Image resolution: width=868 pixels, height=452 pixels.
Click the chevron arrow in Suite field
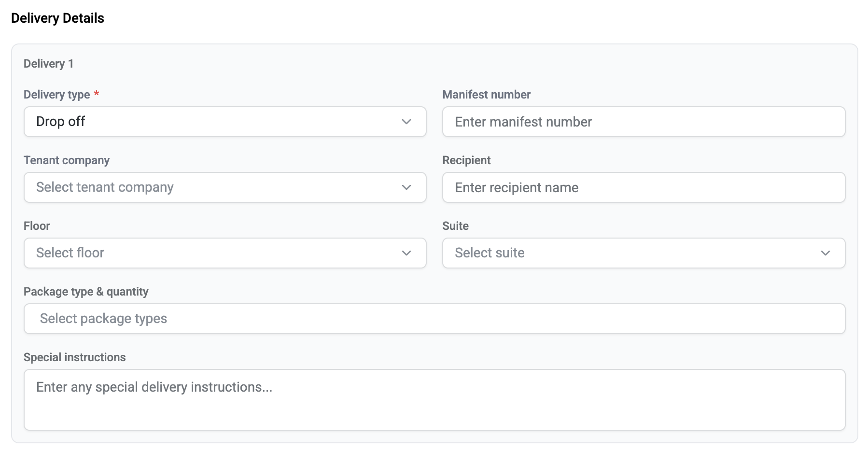pos(825,253)
